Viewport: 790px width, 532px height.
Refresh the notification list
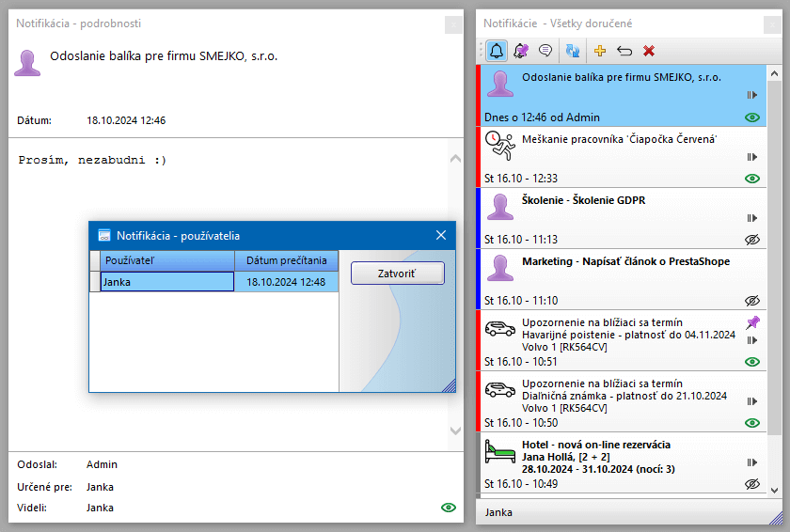pos(573,51)
